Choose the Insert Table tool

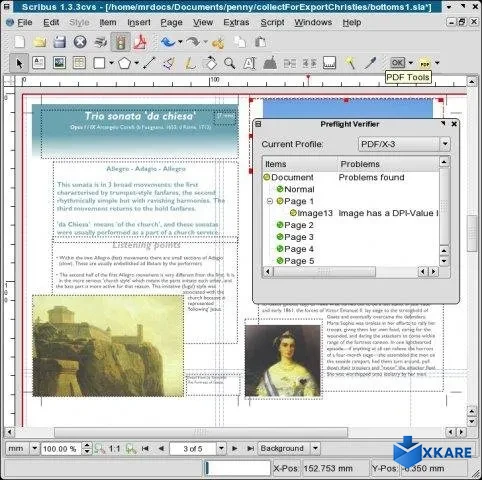(x=79, y=63)
